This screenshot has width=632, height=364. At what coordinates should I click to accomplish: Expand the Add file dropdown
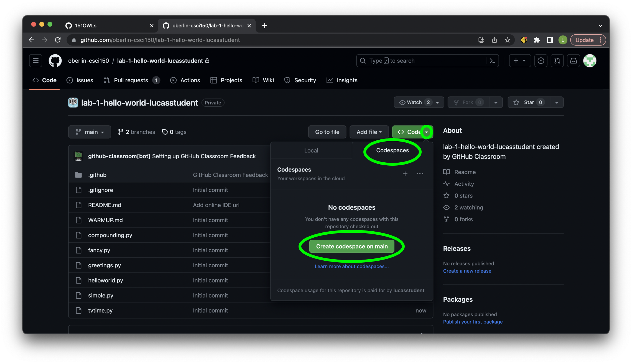[369, 132]
